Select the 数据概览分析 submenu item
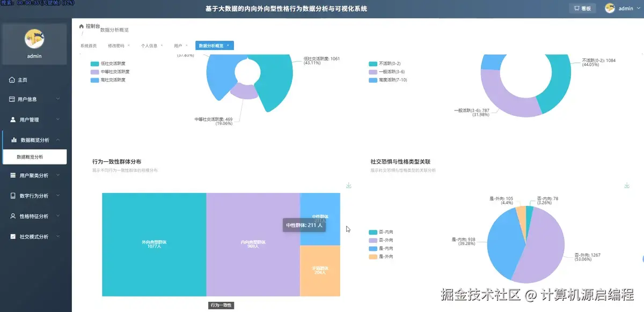 pyautogui.click(x=35, y=157)
